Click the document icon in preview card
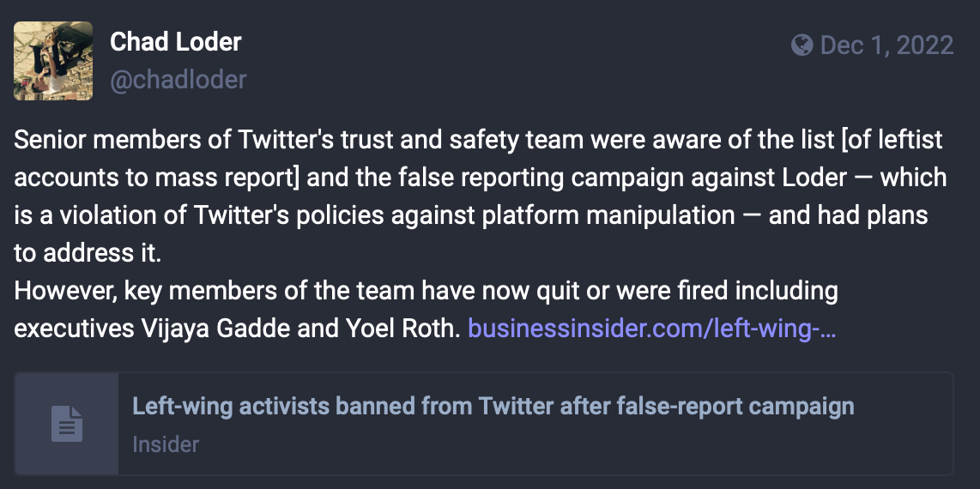 67,424
